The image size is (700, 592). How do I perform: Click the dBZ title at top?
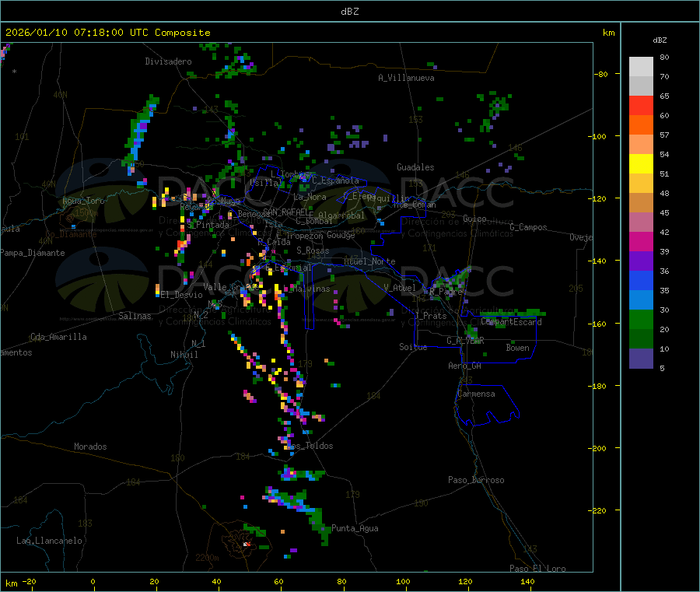(x=349, y=12)
